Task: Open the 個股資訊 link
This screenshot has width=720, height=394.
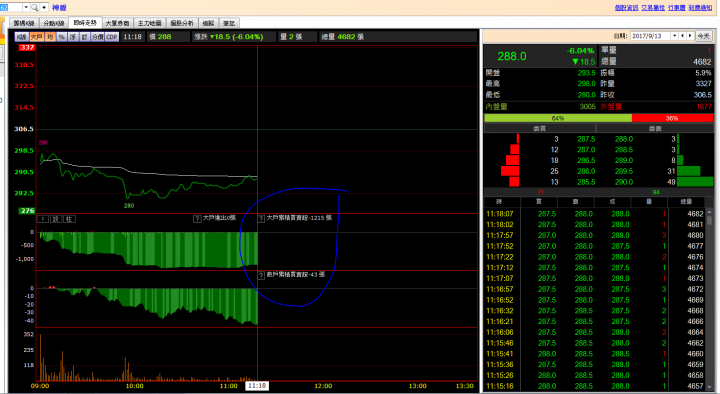Action: click(x=626, y=8)
